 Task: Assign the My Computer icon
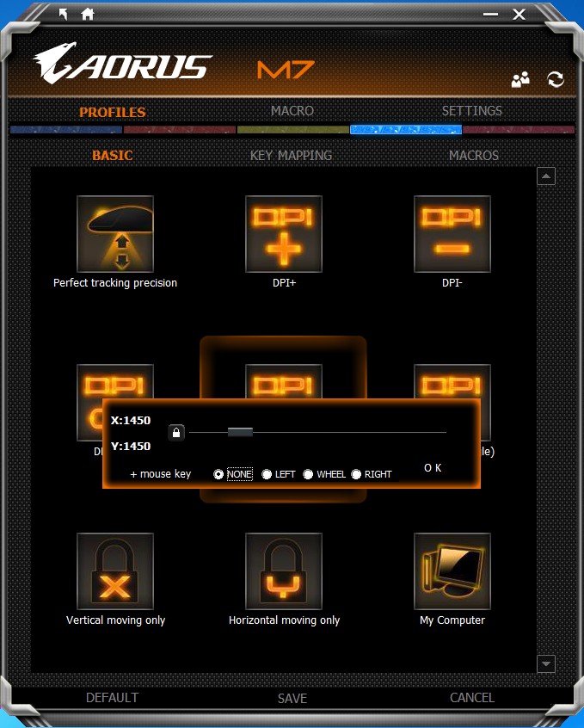[452, 571]
